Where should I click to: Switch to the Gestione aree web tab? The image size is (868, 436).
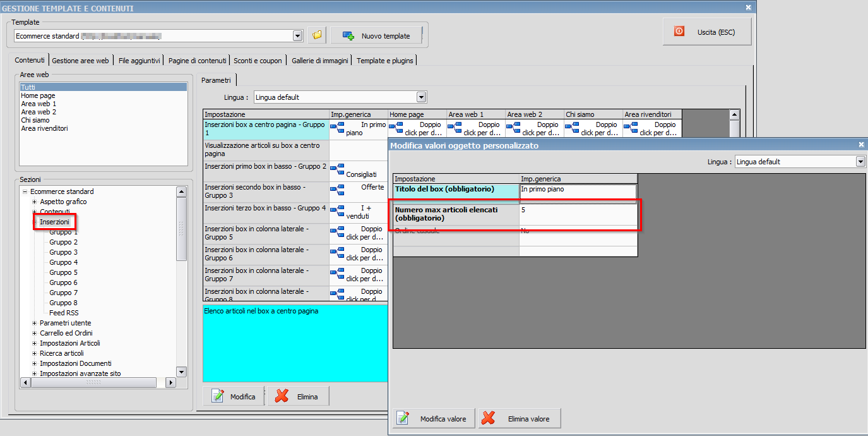tap(81, 61)
